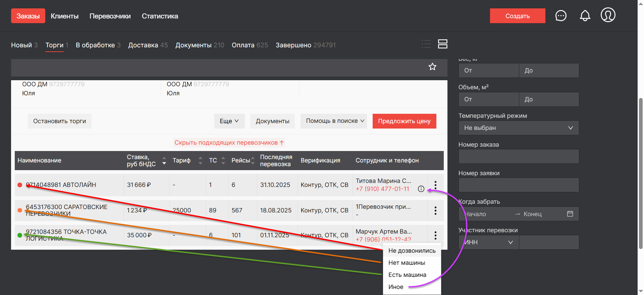644x295 pixels.
Task: Click the Номер заказа input field
Action: tap(519, 156)
